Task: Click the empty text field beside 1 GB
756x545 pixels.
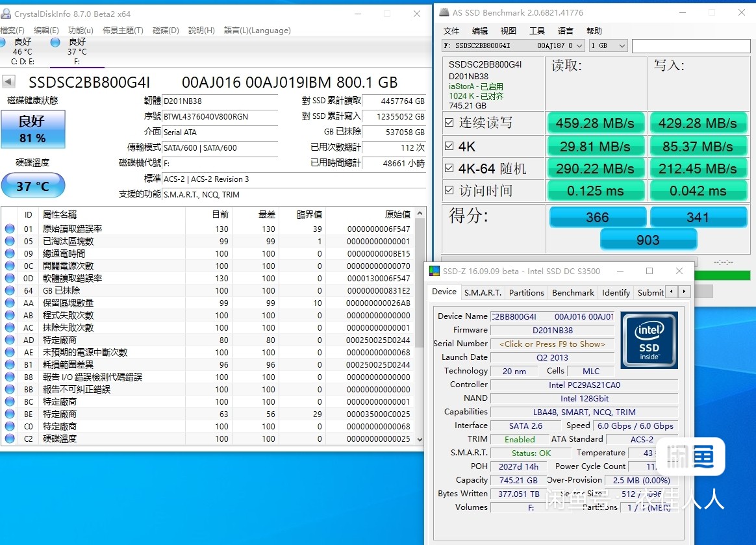Action: pos(691,46)
